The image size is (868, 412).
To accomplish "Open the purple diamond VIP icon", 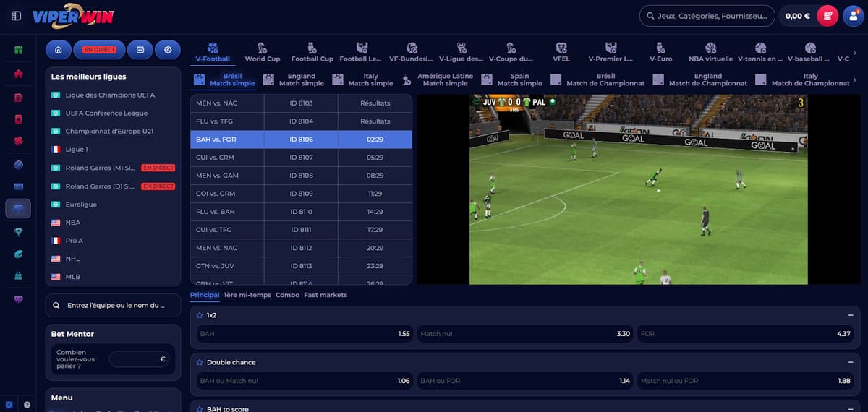I will (x=18, y=299).
